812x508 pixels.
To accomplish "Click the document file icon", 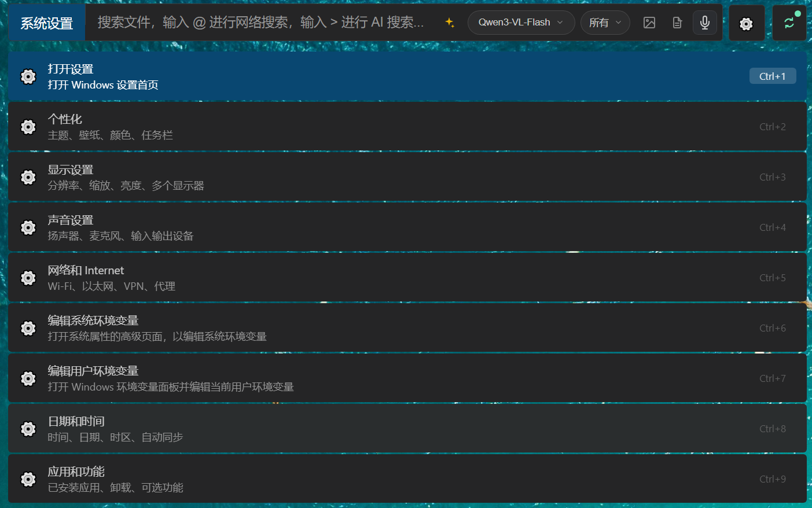I will [677, 23].
